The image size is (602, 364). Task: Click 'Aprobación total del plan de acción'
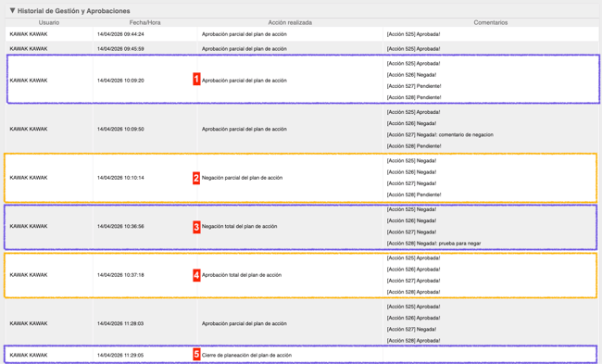242,275
